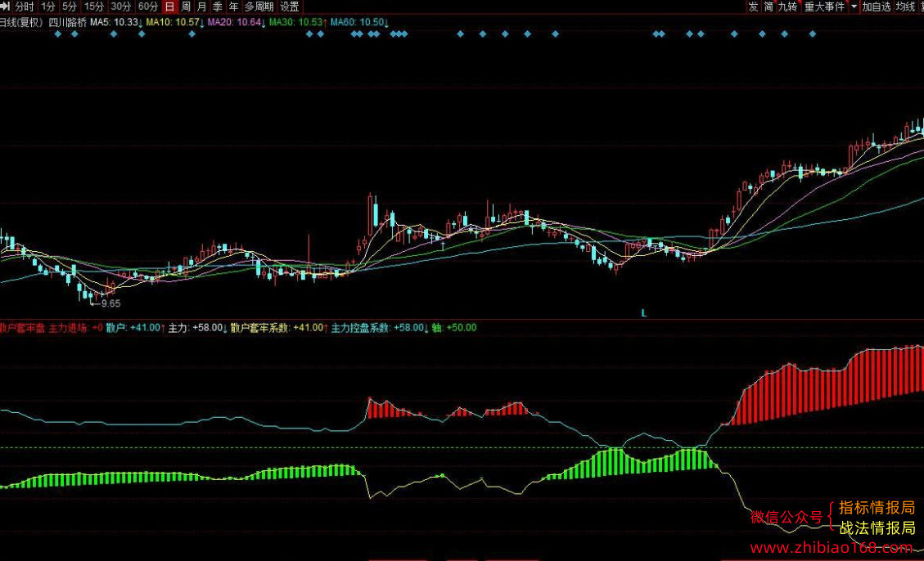
Task: Click the 日线(复权) chart label
Action: click(21, 22)
